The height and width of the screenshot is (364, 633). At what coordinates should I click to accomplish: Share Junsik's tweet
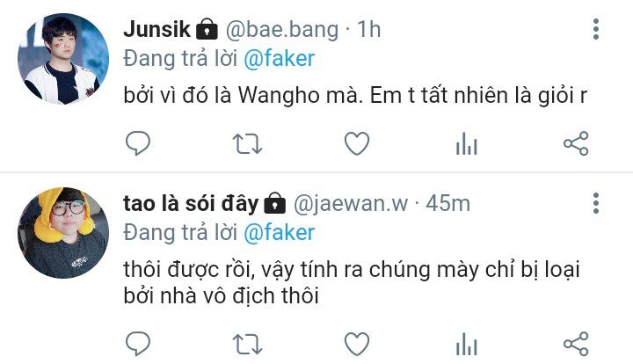576,143
